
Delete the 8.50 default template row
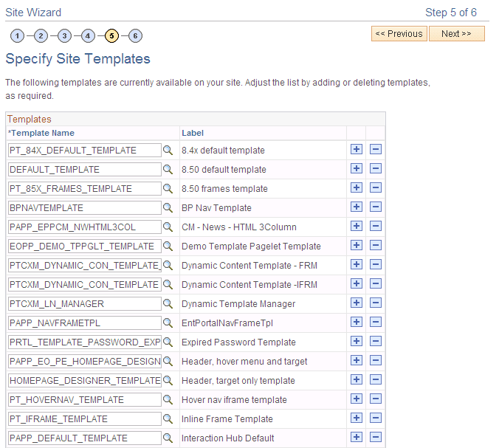pos(376,168)
